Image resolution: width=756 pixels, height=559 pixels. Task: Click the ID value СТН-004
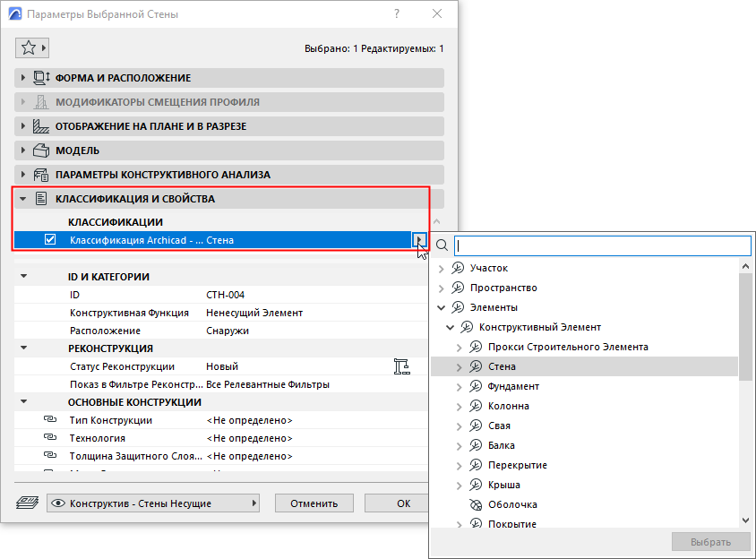(225, 295)
